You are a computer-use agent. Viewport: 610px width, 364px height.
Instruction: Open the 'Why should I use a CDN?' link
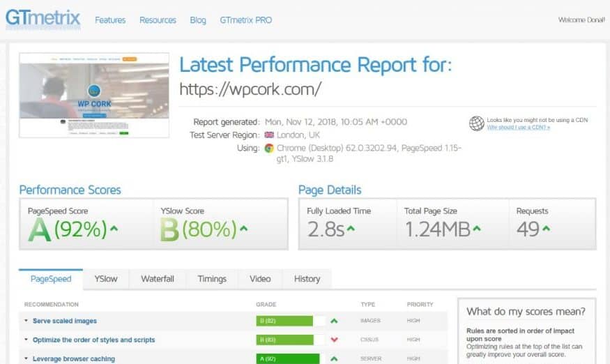click(x=518, y=128)
